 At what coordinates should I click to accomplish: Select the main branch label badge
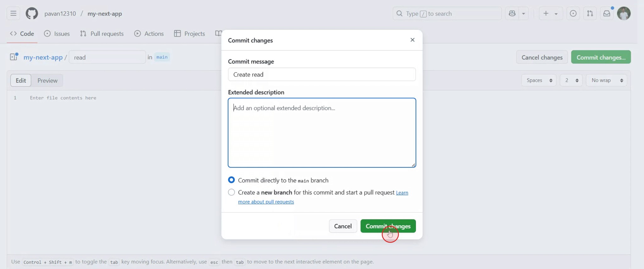(x=162, y=57)
